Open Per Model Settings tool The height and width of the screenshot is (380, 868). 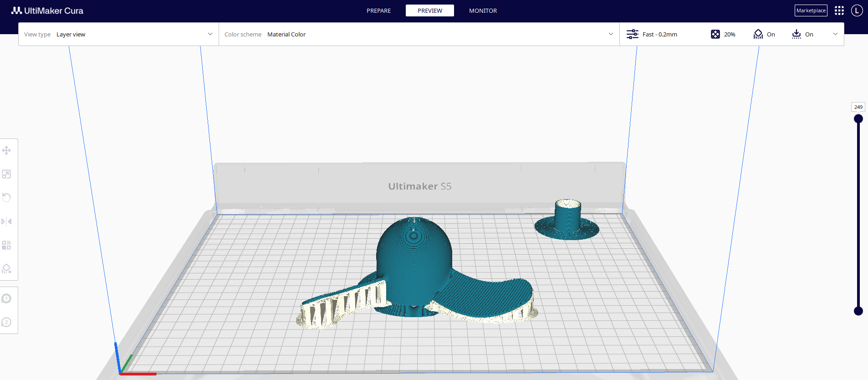6,245
